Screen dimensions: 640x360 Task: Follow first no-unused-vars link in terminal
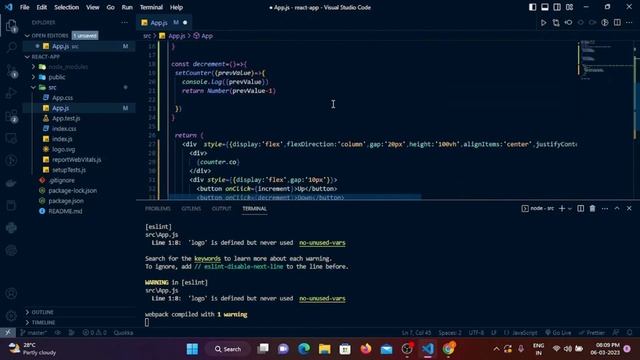click(x=322, y=243)
